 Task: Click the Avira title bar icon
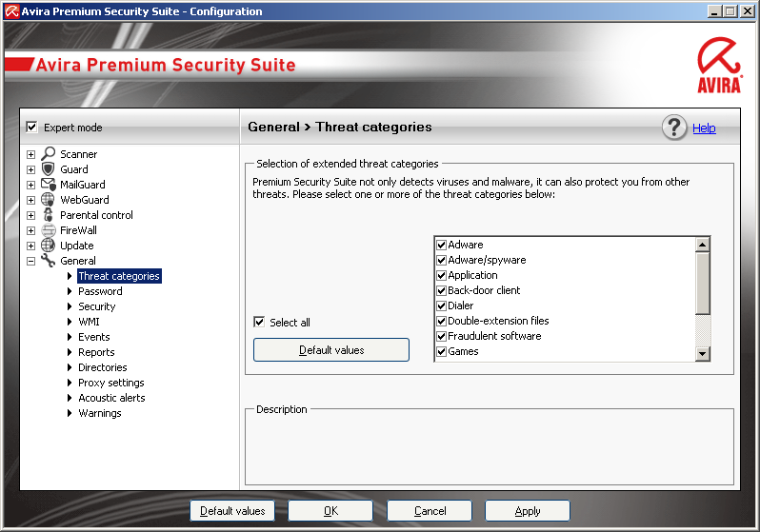(x=11, y=11)
